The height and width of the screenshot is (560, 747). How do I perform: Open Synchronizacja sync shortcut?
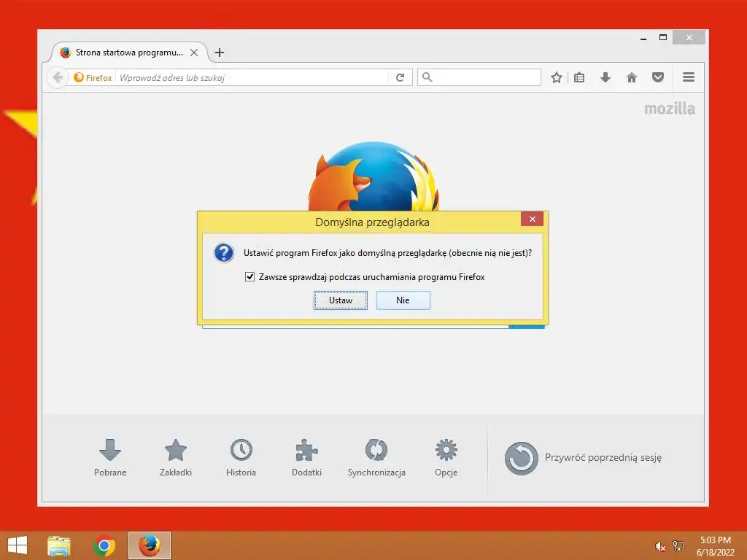pyautogui.click(x=376, y=457)
